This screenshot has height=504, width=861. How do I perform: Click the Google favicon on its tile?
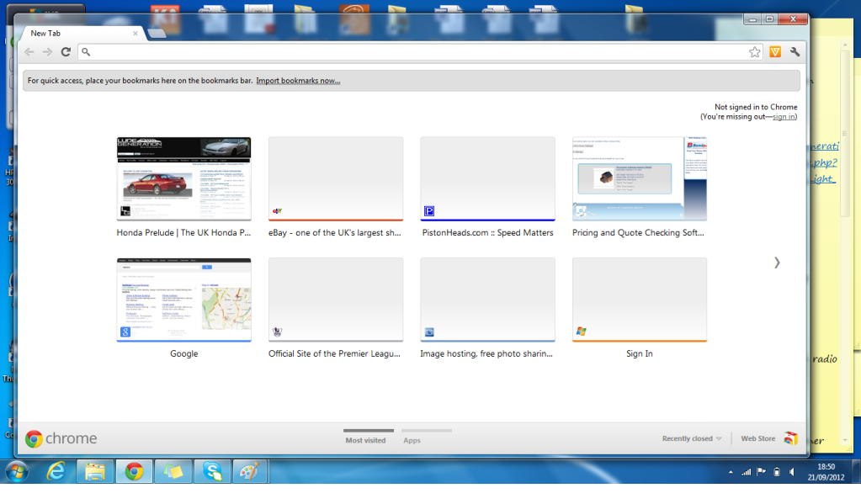coord(125,332)
